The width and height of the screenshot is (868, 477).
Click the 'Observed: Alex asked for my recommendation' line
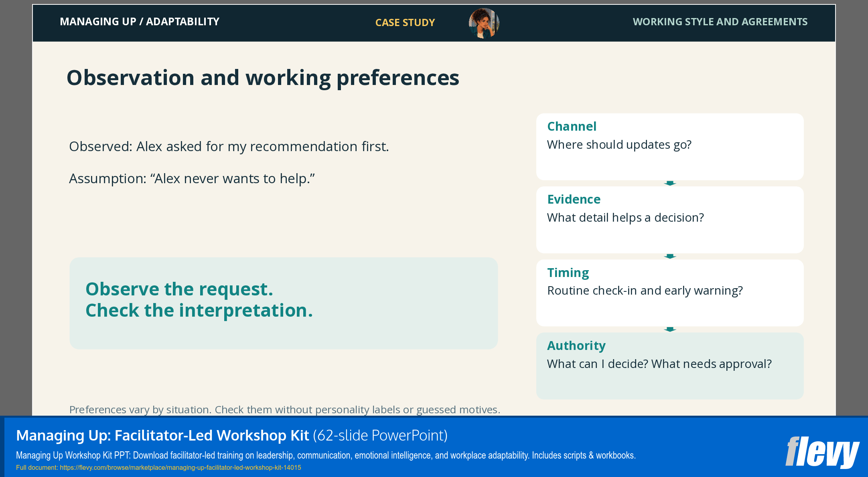coord(229,147)
